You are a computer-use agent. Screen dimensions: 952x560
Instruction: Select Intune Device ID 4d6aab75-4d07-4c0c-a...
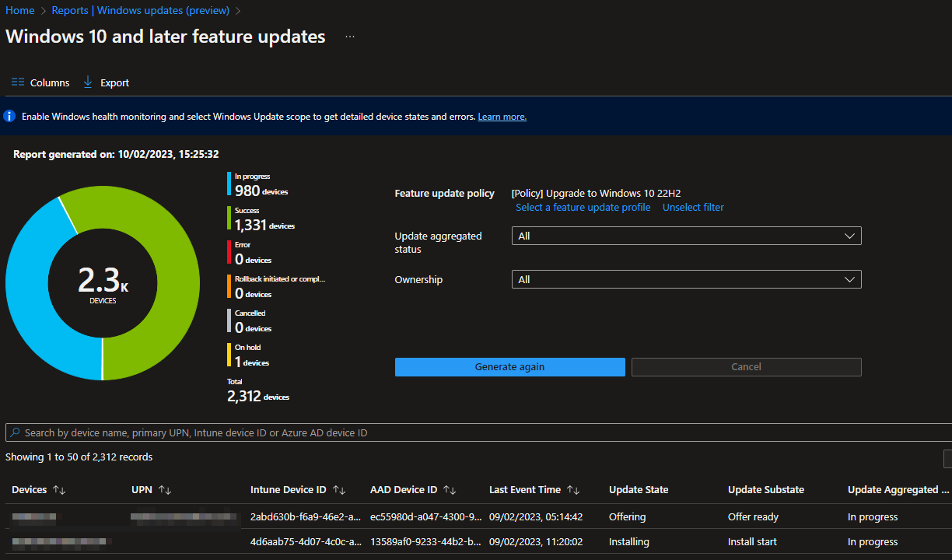click(306, 542)
